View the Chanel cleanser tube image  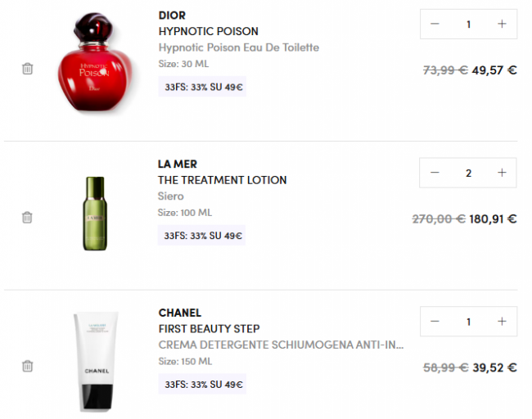point(96,362)
